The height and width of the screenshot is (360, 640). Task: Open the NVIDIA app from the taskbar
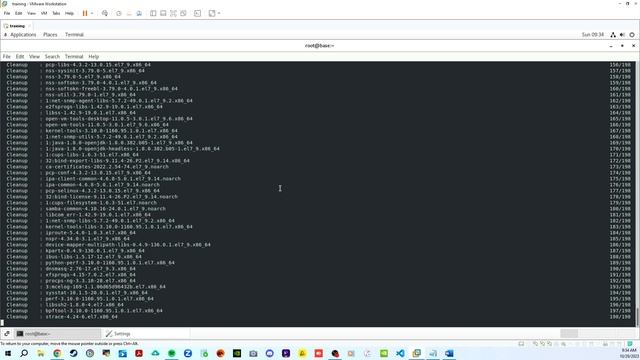pyautogui.click(x=237, y=353)
